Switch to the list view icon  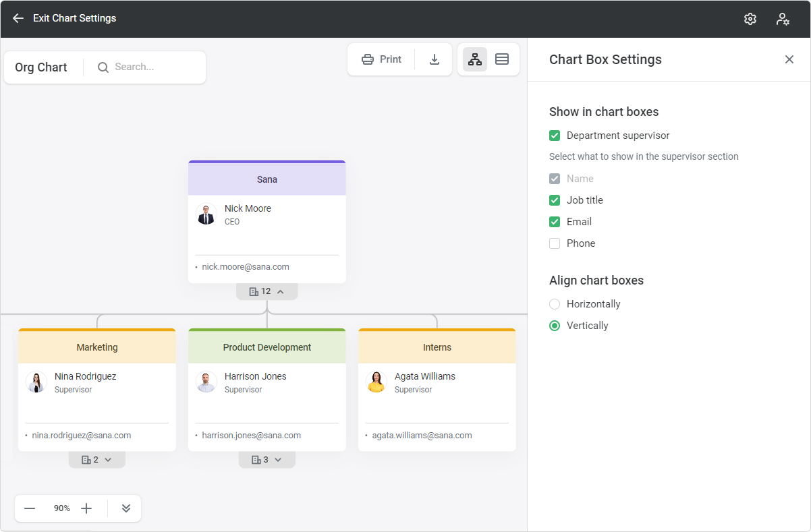point(502,59)
